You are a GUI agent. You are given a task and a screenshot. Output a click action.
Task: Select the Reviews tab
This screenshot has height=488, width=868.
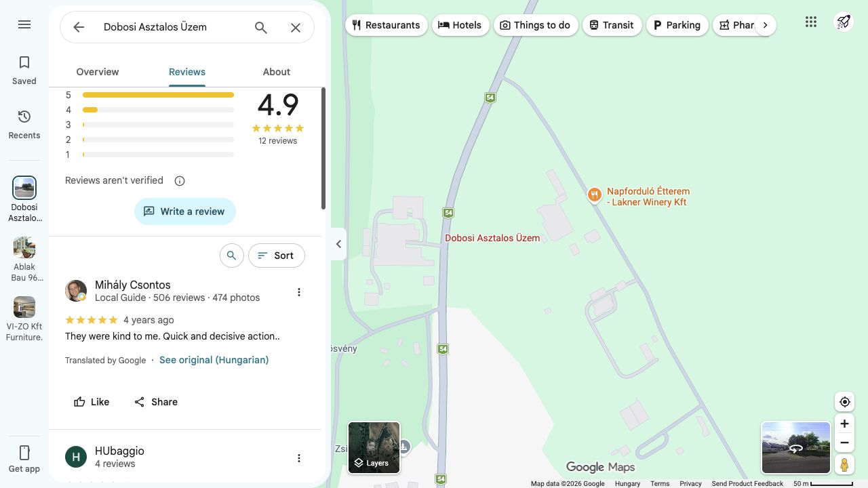coord(187,72)
